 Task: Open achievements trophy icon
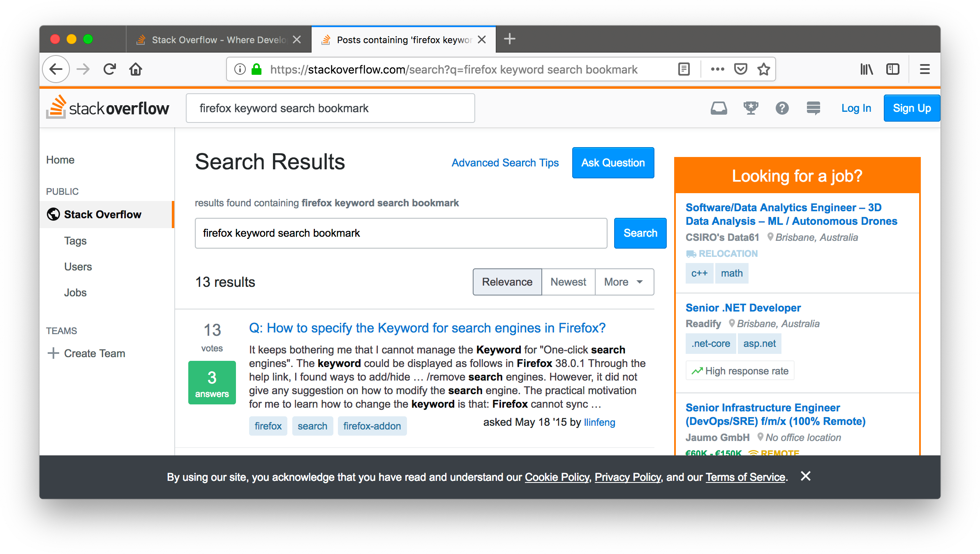(751, 108)
